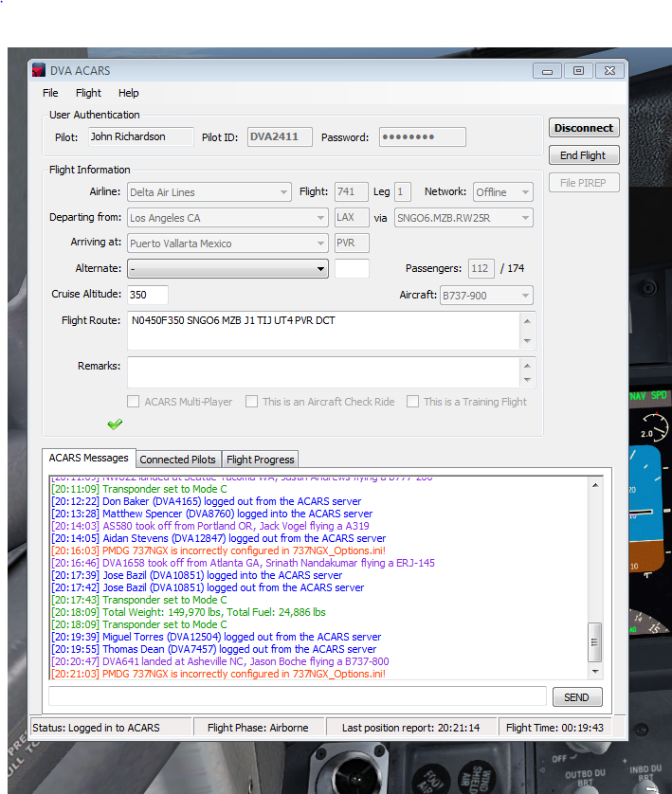The width and height of the screenshot is (672, 794).
Task: Click the DVA ACARS title bar logo icon
Action: [39, 70]
